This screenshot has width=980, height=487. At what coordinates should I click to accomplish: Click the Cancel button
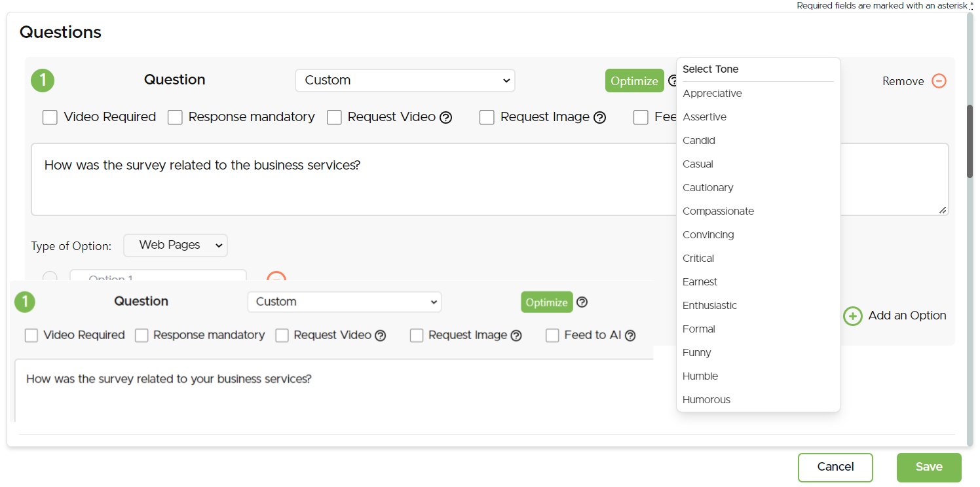[835, 467]
